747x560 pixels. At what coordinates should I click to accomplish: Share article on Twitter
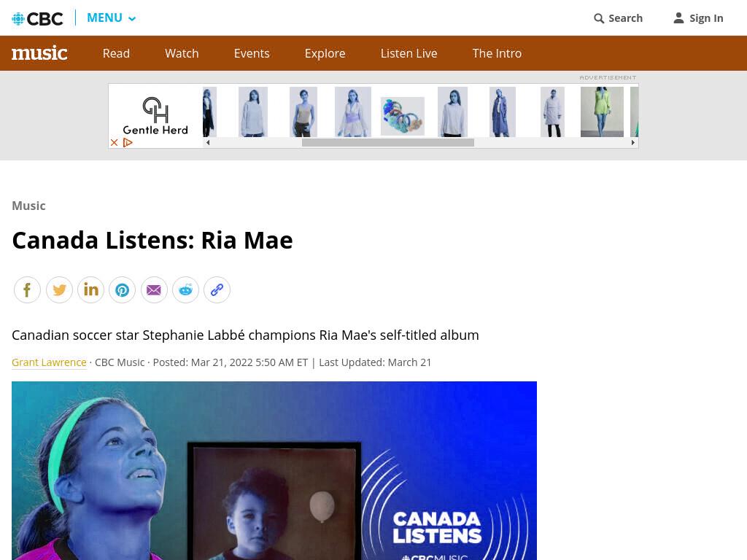59,289
